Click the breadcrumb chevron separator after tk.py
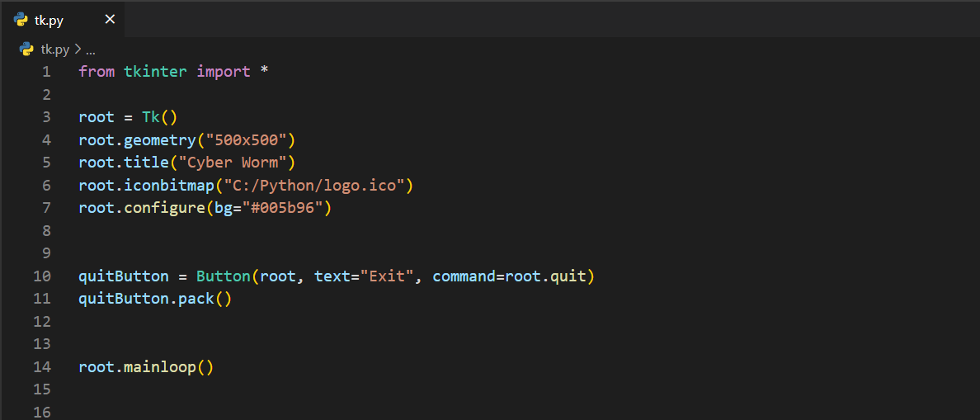Screen dimensions: 980x420 (x=78, y=50)
